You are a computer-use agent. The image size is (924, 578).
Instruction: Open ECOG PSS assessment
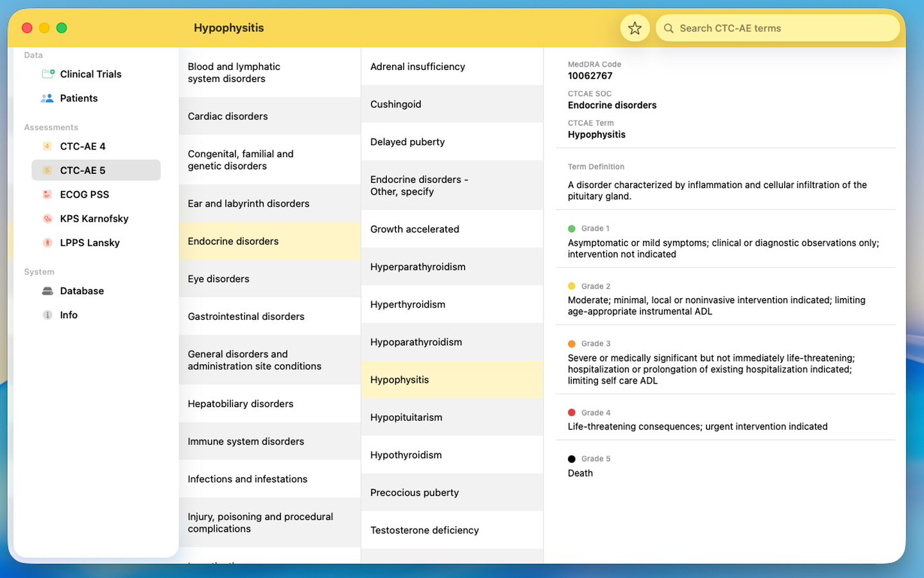pyautogui.click(x=96, y=195)
